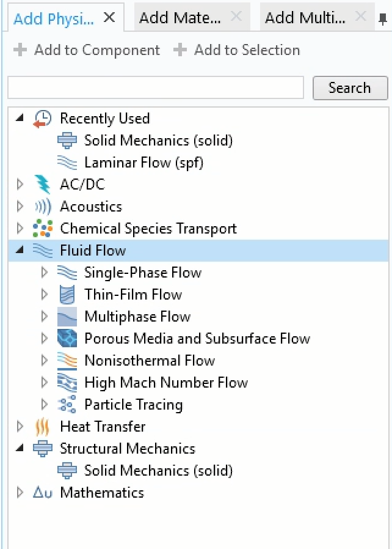The height and width of the screenshot is (549, 392).
Task: Switch to the Add Material tab
Action: (180, 18)
